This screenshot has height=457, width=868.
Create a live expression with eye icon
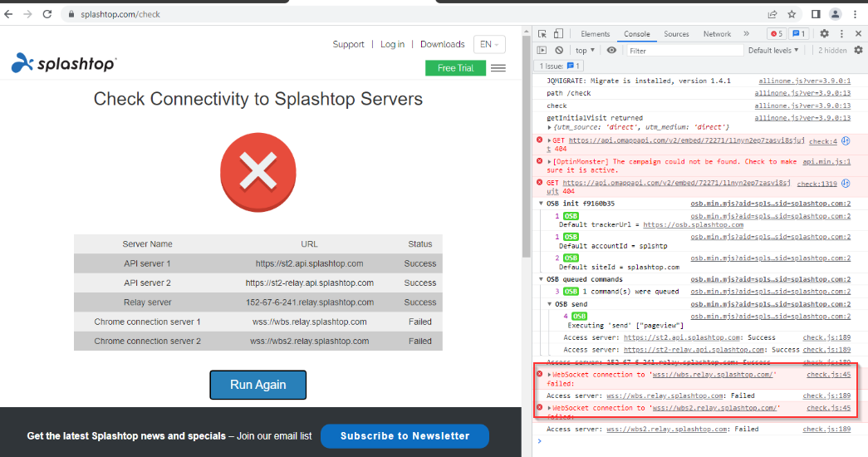tap(611, 51)
